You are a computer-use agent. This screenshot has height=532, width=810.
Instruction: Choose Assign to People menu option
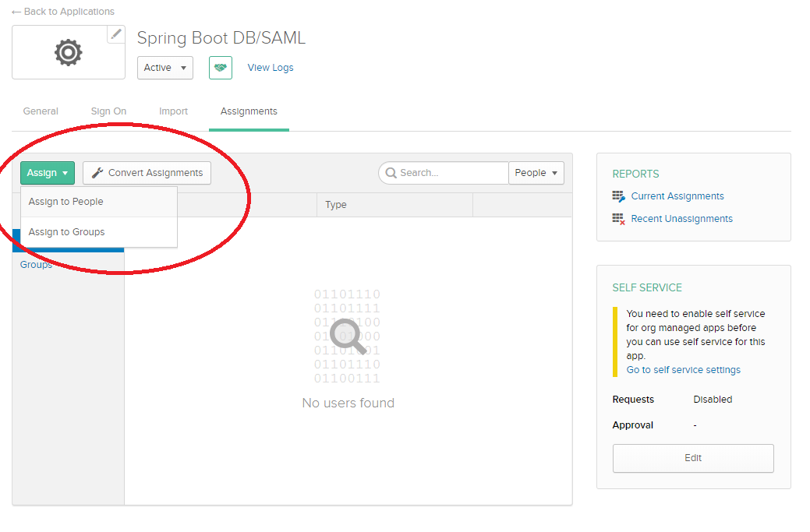99,202
